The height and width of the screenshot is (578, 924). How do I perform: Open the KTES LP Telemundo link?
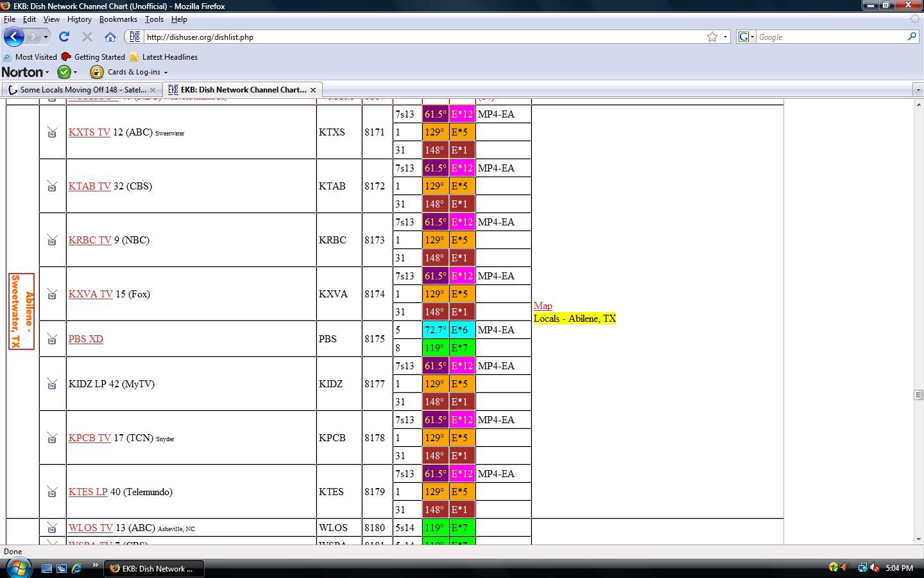88,492
